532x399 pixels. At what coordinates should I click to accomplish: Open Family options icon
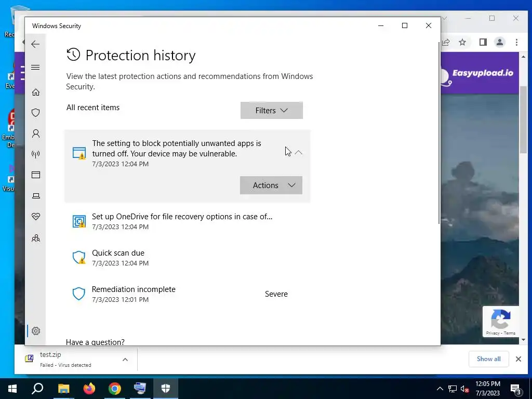click(36, 238)
